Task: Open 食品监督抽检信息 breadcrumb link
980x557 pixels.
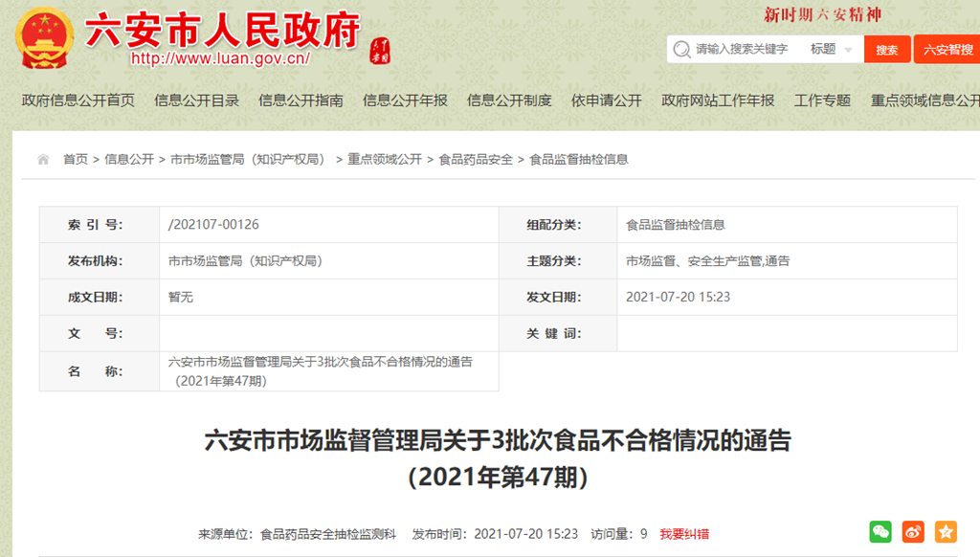Action: pos(579,160)
